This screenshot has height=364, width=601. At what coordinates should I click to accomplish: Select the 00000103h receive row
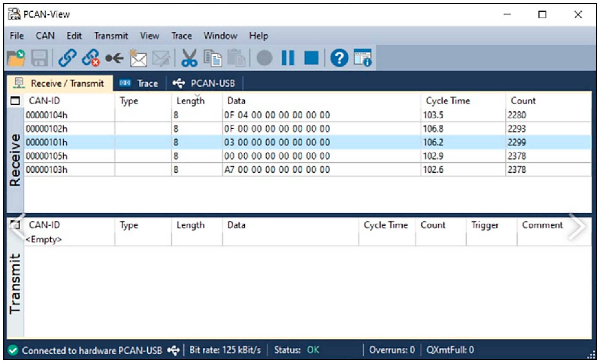(x=46, y=170)
